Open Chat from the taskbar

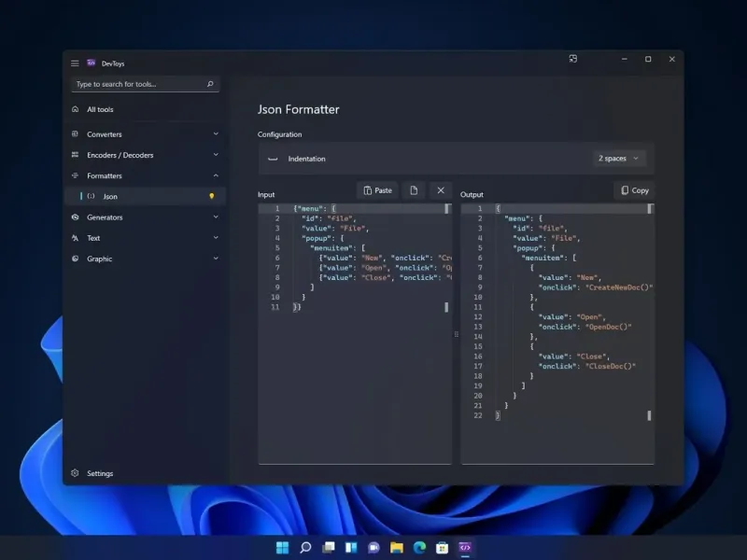pos(374,548)
